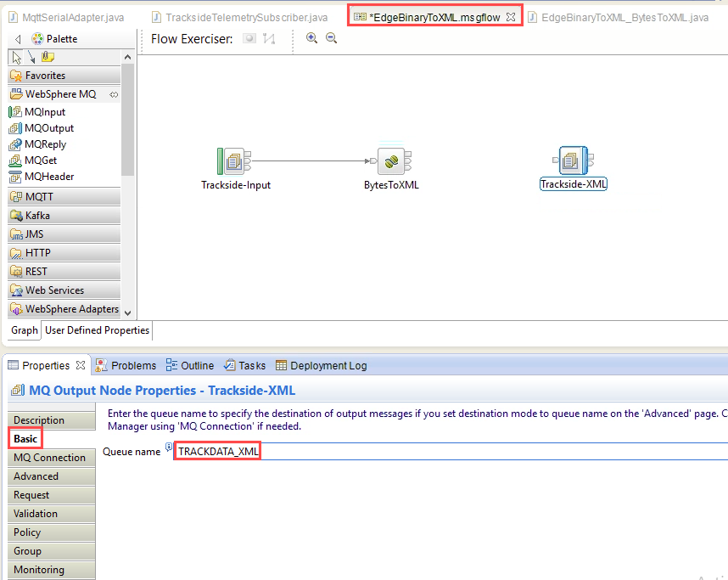Switch to MqttSerialAdapter.java editor tab

tap(67, 18)
